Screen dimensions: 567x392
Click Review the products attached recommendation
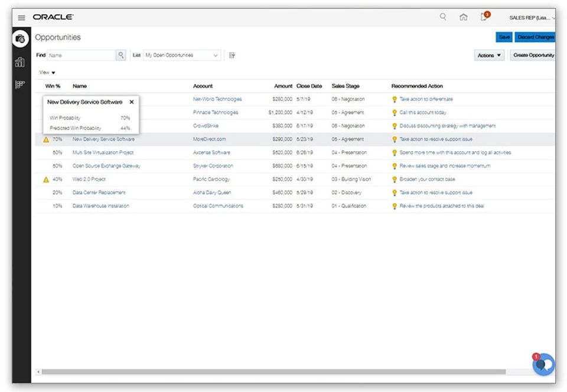(442, 206)
